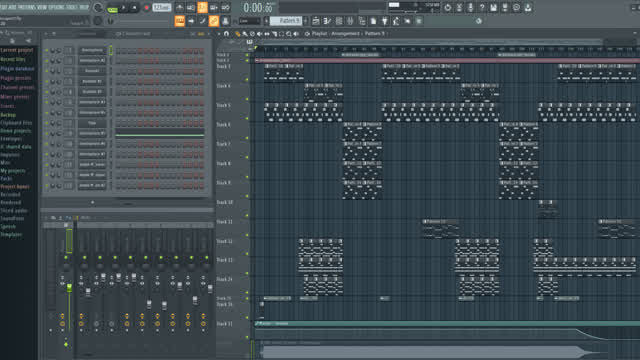This screenshot has height=360, width=640.
Task: Expand Channel presets folder in browser
Action: [x=18, y=87]
